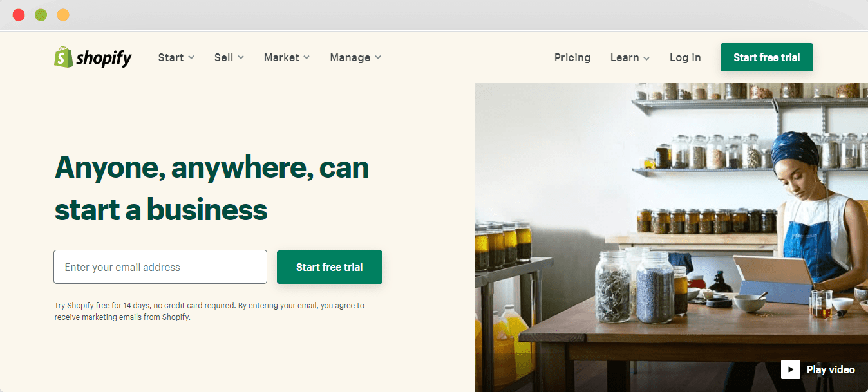This screenshot has height=392, width=868.
Task: Click the Play video text label
Action: point(831,369)
